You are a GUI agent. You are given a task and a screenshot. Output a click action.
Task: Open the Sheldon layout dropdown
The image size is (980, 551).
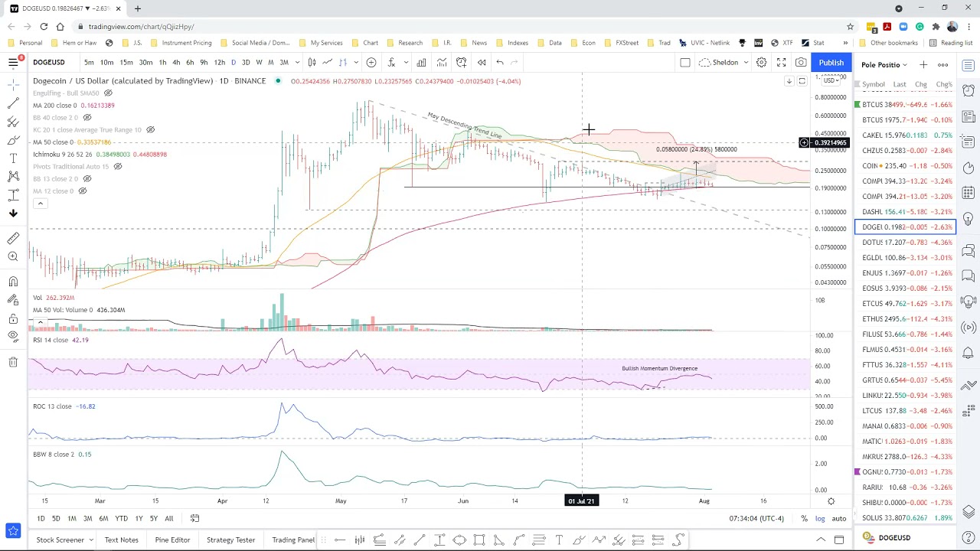point(725,62)
